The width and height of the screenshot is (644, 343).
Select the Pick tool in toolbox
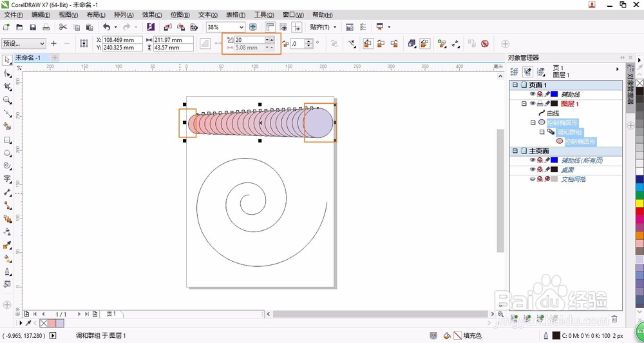click(7, 60)
